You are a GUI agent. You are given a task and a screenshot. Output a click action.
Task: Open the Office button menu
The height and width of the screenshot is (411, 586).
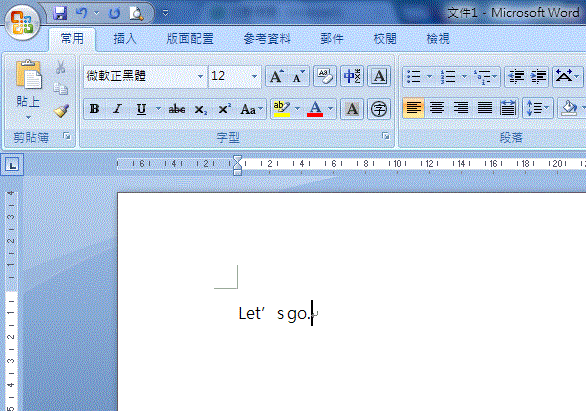tap(23, 22)
